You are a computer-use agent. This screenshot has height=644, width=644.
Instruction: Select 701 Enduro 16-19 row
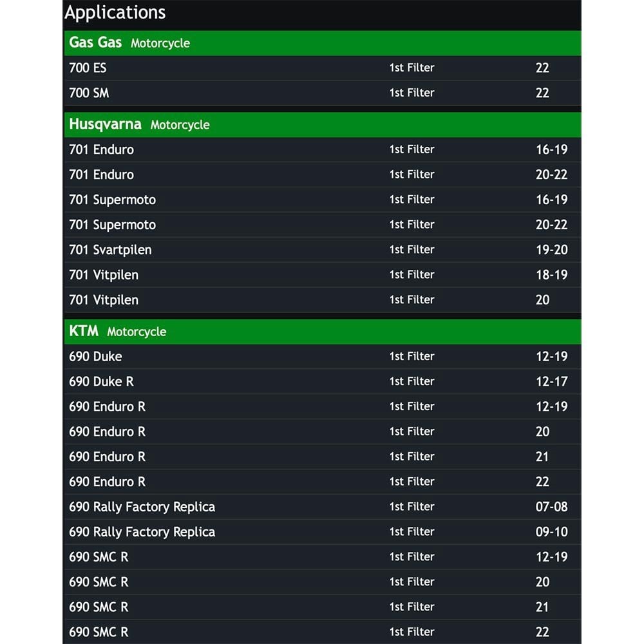323,149
